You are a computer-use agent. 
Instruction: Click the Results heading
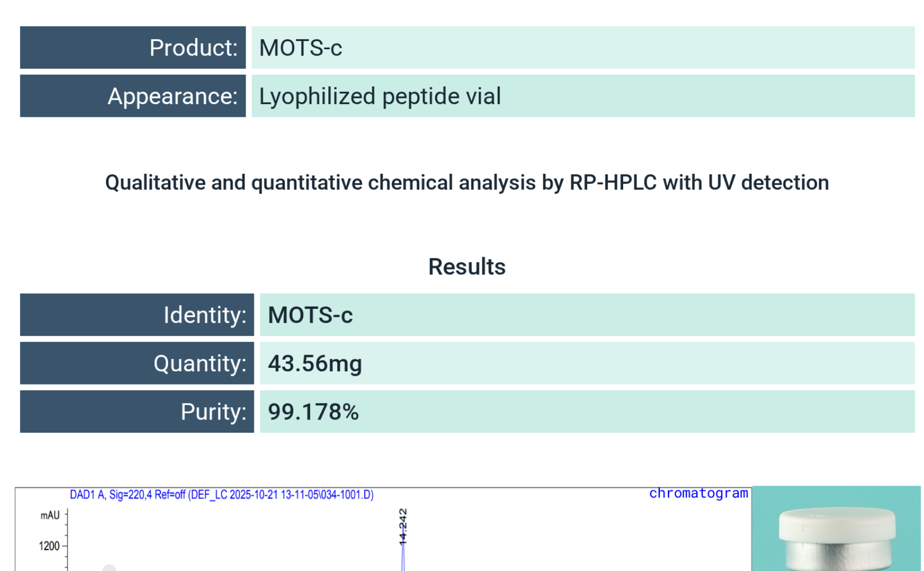467,267
